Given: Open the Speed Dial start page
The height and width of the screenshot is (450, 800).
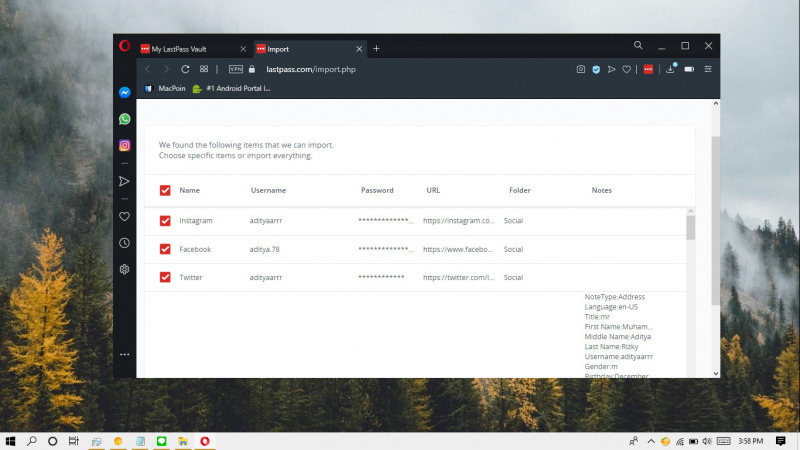Looking at the screenshot, I should [x=204, y=69].
